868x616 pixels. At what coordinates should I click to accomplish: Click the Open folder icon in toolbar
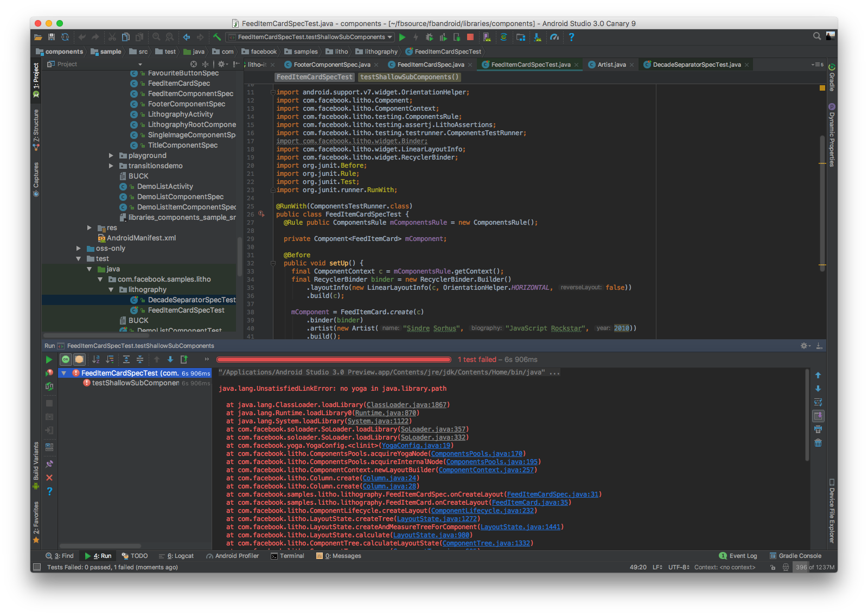coord(38,37)
